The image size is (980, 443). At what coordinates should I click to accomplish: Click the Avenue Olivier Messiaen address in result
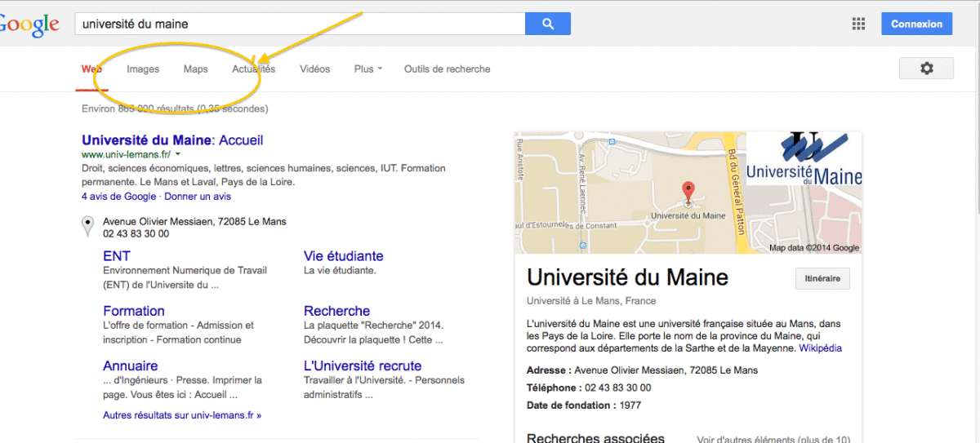(194, 222)
